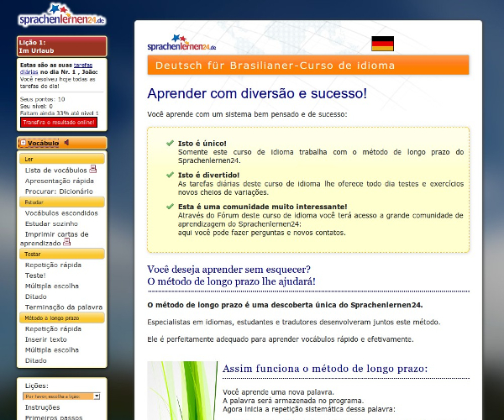Click the text Seu nível: 0
The image size is (504, 420).
point(36,106)
